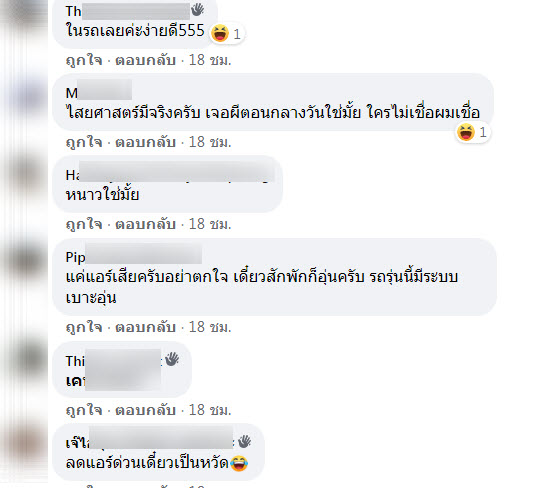This screenshot has height=488, width=539.
Task: Open the laughing reaction on the ไสยศาสตร์ comment
Action: 472,132
